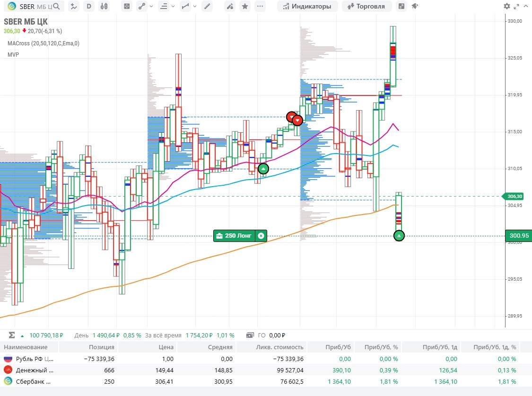Select the MVP indicator legend

coord(13,55)
